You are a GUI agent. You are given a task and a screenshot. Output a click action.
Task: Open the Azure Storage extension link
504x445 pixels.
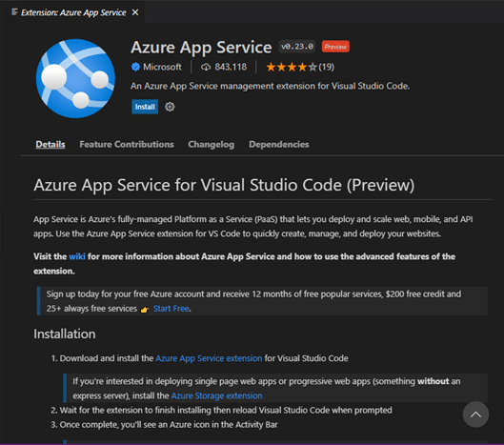tap(216, 395)
